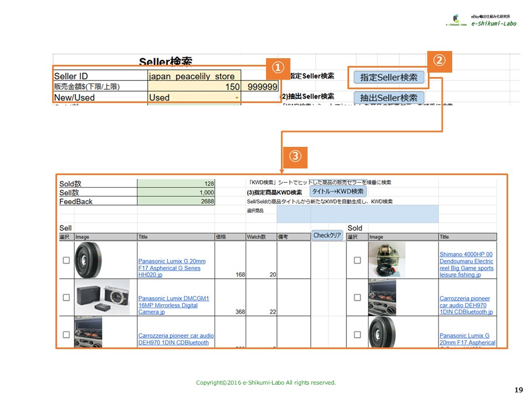Click the New/Used label cell

[100, 98]
